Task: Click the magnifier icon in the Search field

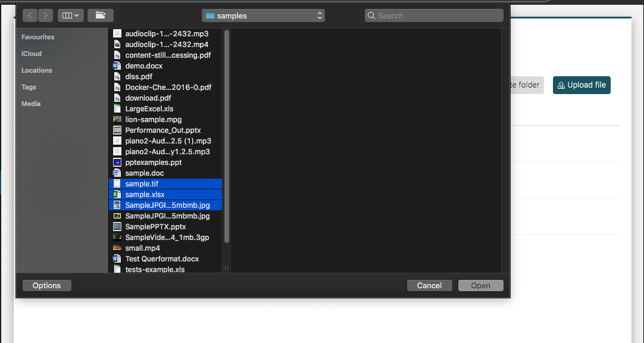Action: pos(371,15)
